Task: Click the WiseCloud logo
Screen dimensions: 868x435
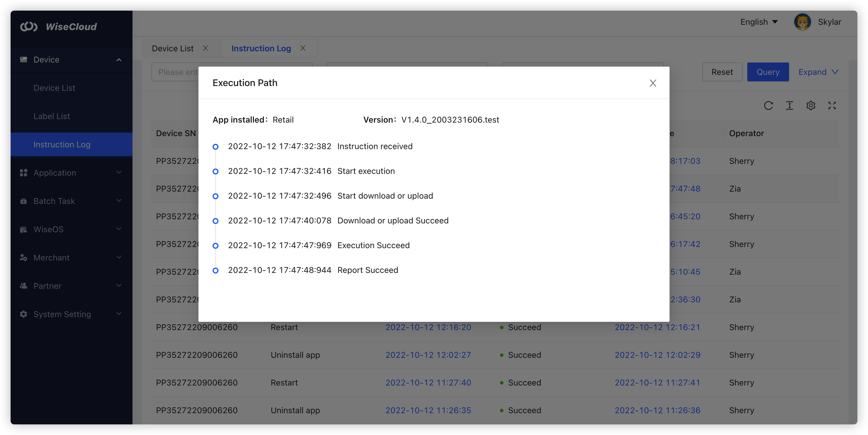Action: coord(59,27)
